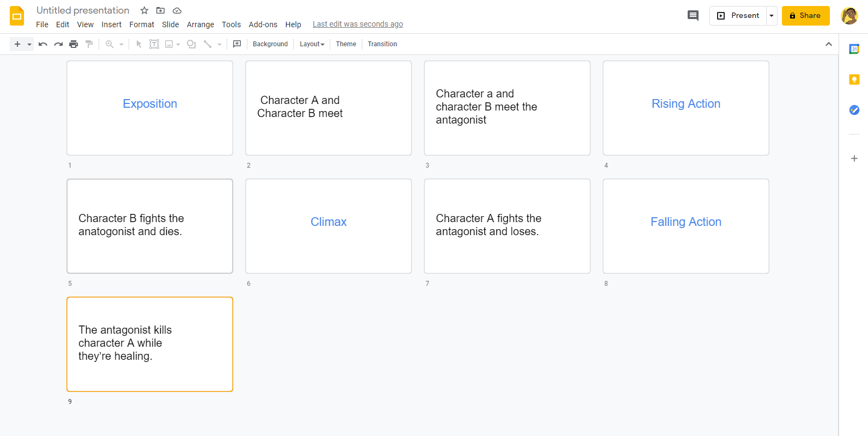Click the Print icon

tap(74, 44)
